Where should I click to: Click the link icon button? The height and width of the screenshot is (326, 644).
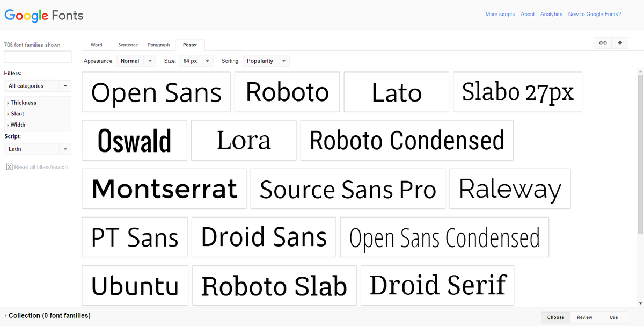coord(603,43)
